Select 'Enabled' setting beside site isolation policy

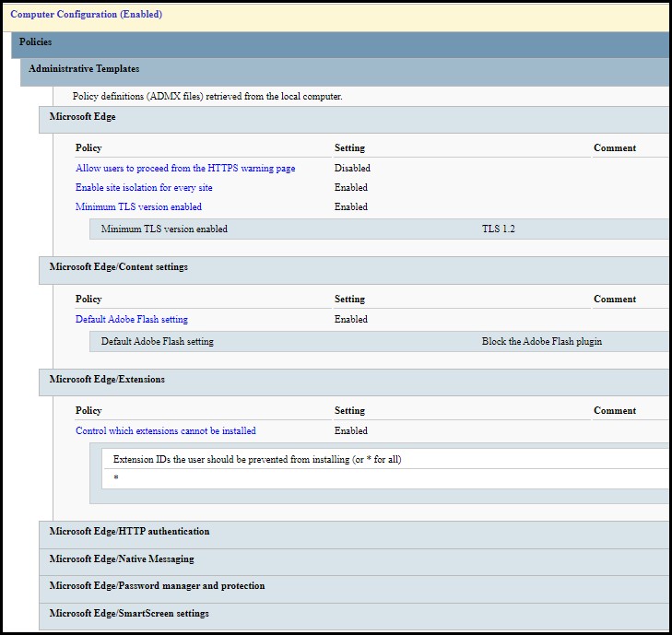pos(351,188)
